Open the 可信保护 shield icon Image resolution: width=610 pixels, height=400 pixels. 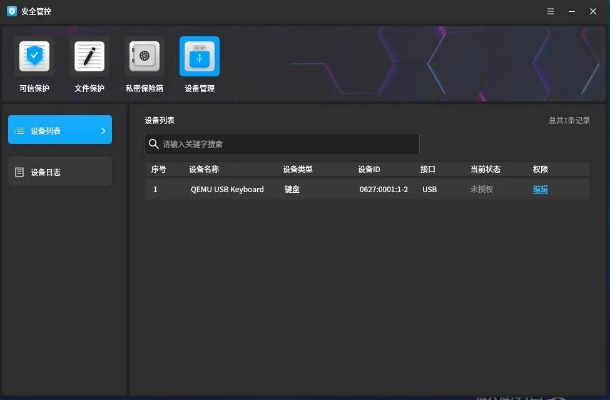point(34,57)
